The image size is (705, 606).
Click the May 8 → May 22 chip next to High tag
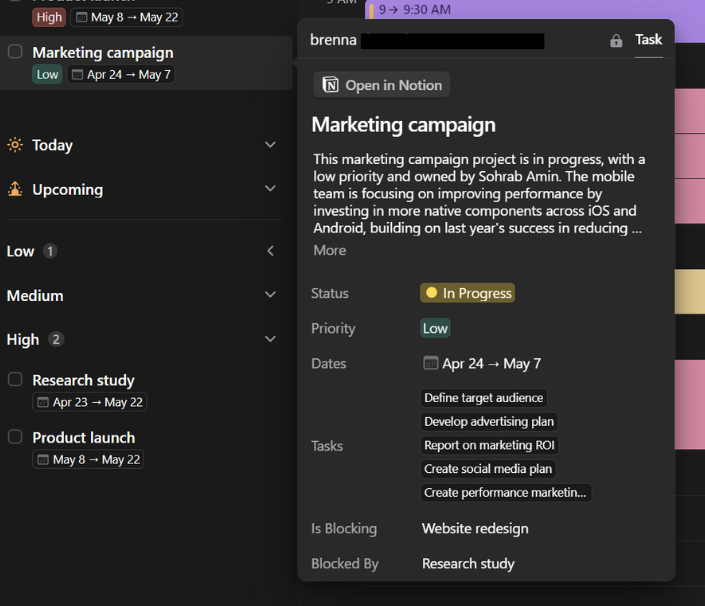point(126,18)
